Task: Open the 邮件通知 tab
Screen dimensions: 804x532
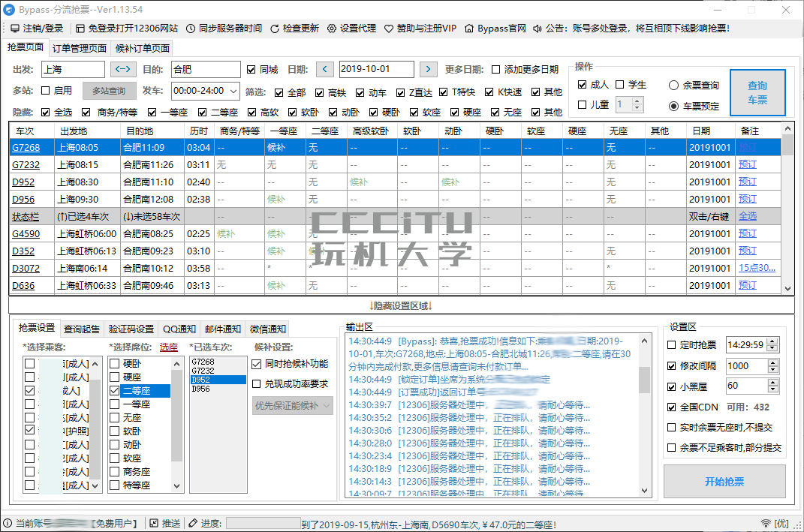Action: click(x=223, y=329)
